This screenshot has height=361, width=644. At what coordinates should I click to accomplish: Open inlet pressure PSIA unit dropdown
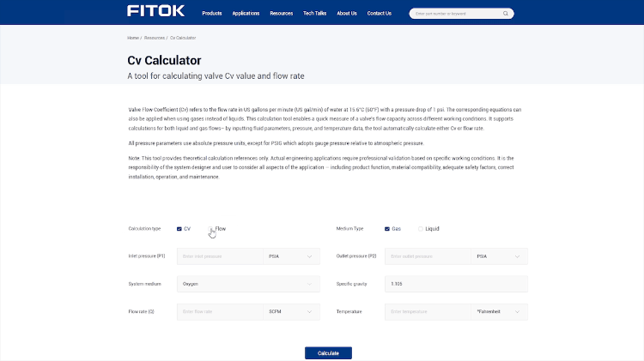point(291,256)
